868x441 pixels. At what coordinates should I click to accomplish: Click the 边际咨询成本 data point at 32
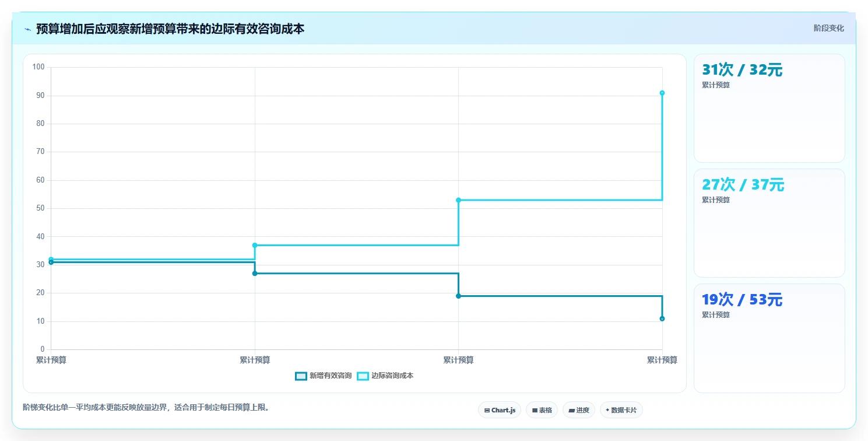[51, 259]
